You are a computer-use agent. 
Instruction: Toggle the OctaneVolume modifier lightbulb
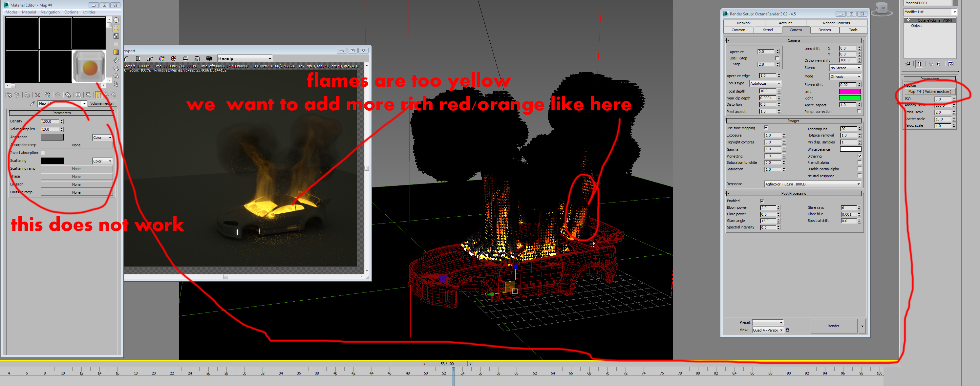point(908,20)
